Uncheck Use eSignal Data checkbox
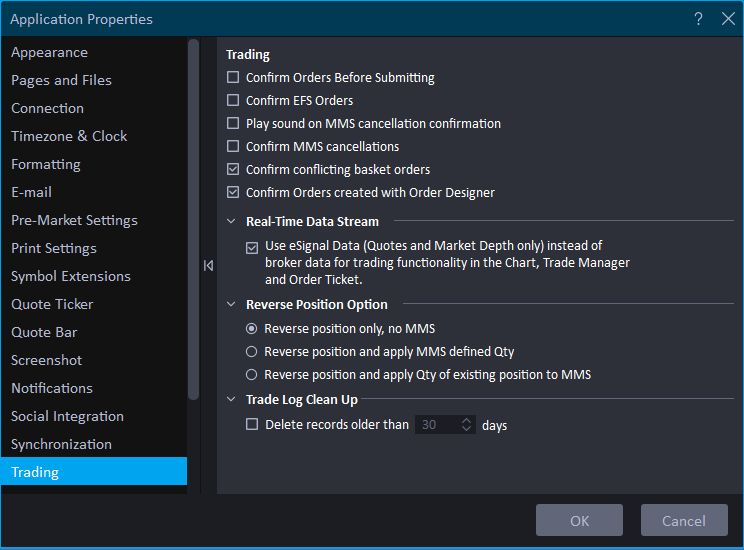 point(252,246)
